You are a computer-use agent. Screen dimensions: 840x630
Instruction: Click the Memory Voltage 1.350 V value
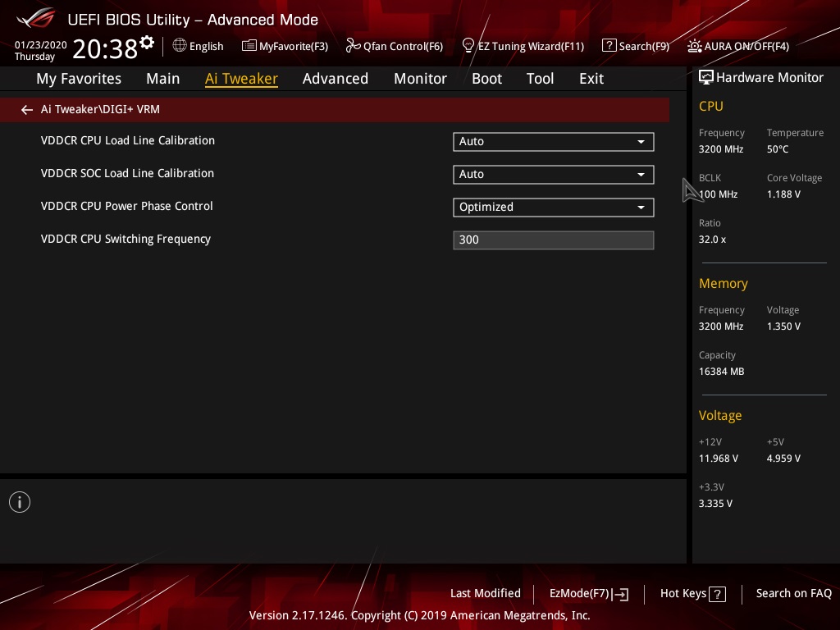point(783,326)
